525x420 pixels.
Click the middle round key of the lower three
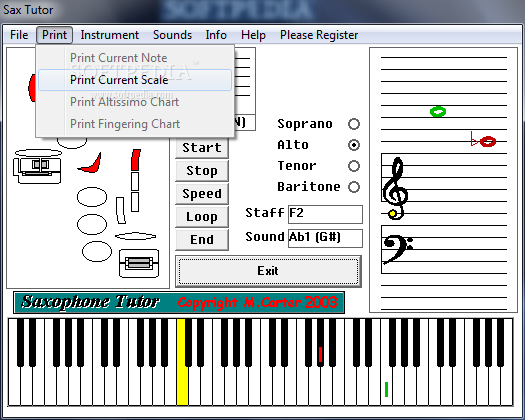92,224
